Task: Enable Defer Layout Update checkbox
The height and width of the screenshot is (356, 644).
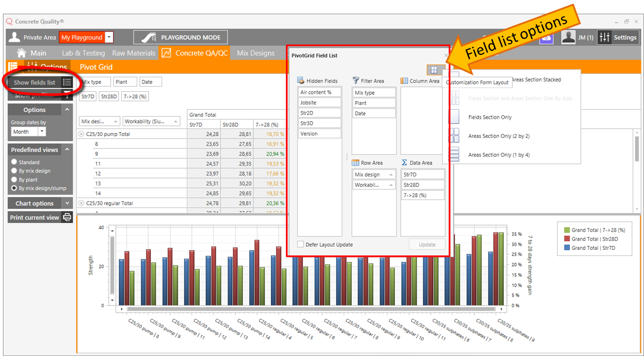Action: tap(301, 244)
